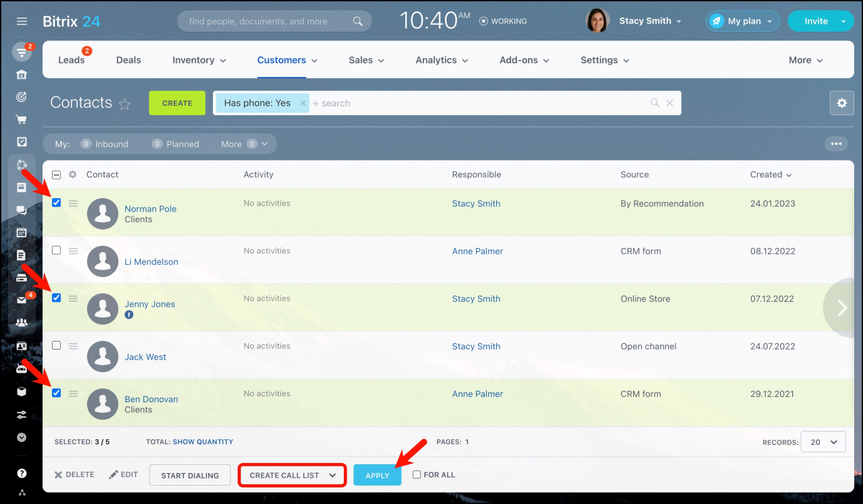Click the magnifier icon in filter field

pos(655,103)
